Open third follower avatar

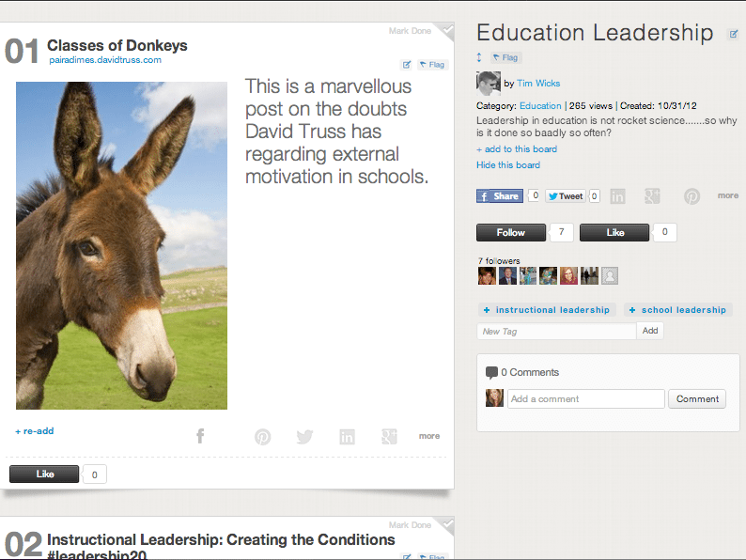528,275
